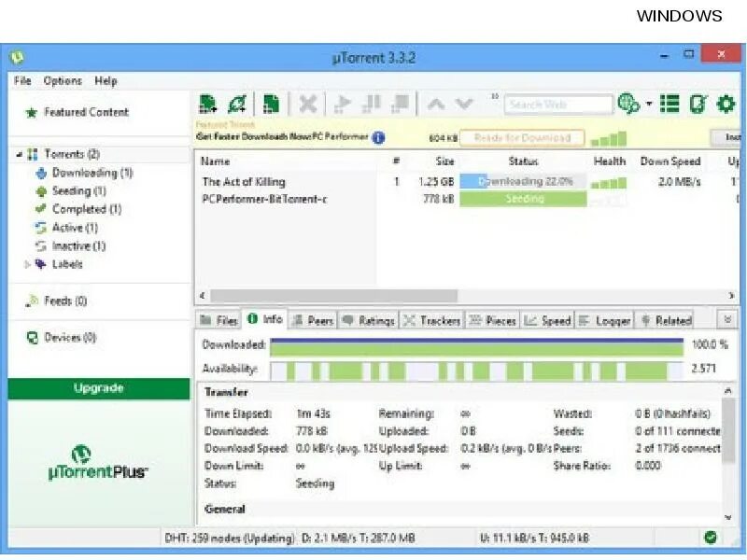Click the search provider globe icon
The image size is (747, 560).
tap(628, 104)
